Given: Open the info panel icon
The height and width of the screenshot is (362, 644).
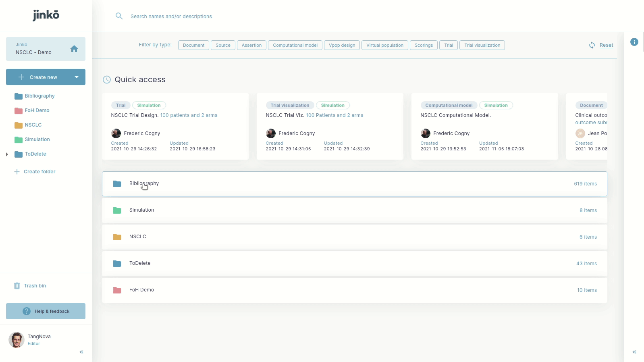Looking at the screenshot, I should click(634, 42).
